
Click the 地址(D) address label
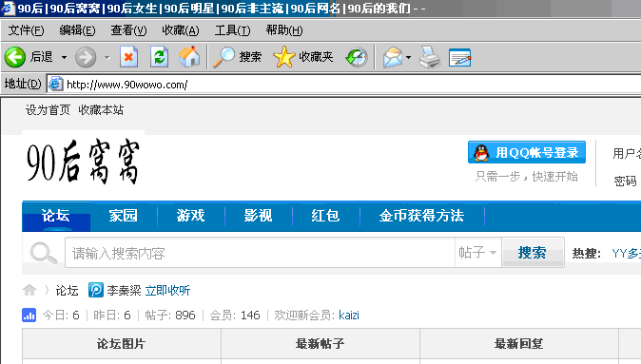click(23, 84)
